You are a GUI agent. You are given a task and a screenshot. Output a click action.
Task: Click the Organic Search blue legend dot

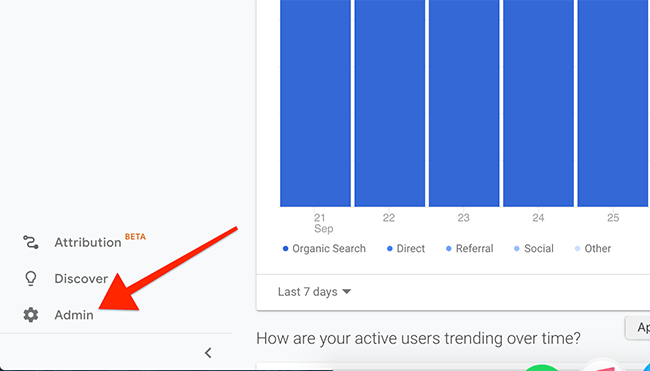click(285, 249)
